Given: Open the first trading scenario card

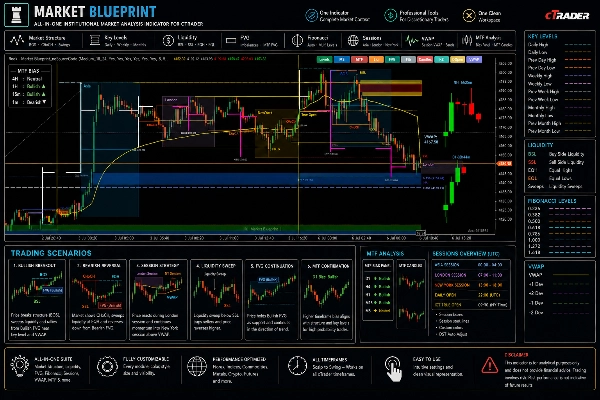Looking at the screenshot, I should pyautogui.click(x=37, y=300).
